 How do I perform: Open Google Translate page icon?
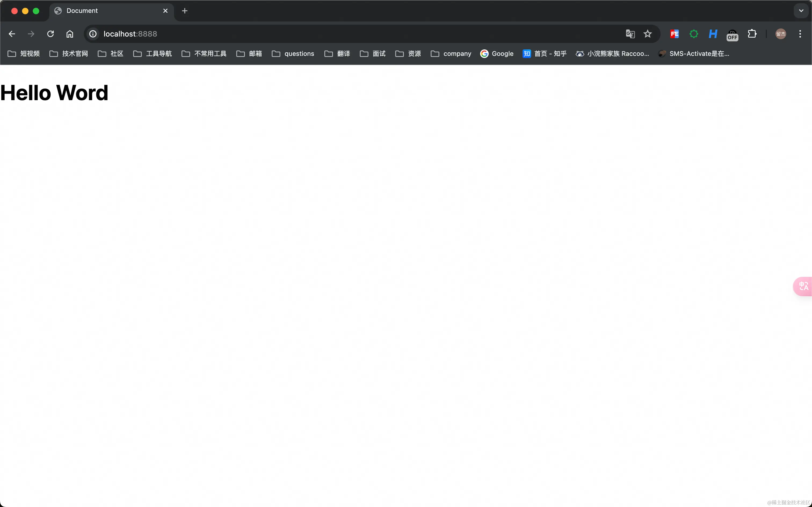[630, 34]
